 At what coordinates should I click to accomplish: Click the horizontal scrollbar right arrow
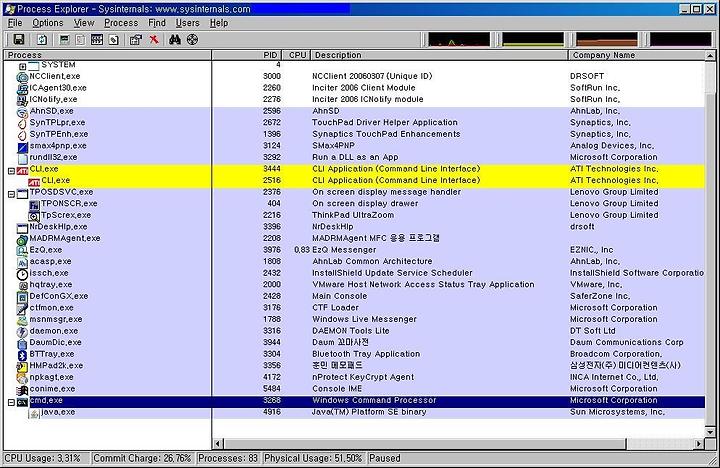click(x=699, y=444)
